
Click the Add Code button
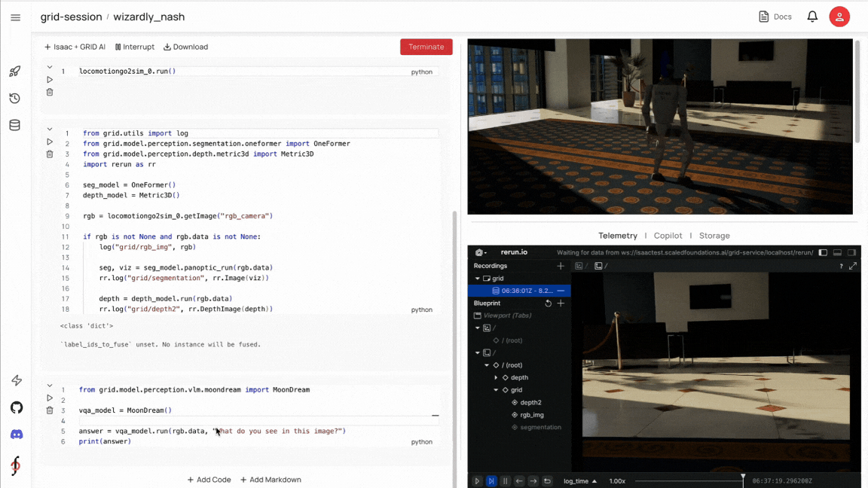[209, 480]
